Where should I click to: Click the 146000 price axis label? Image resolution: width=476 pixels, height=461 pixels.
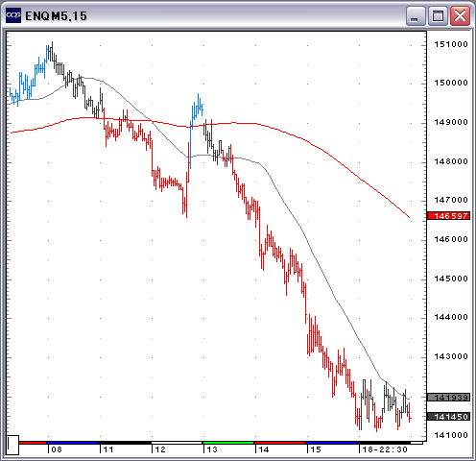pos(451,239)
